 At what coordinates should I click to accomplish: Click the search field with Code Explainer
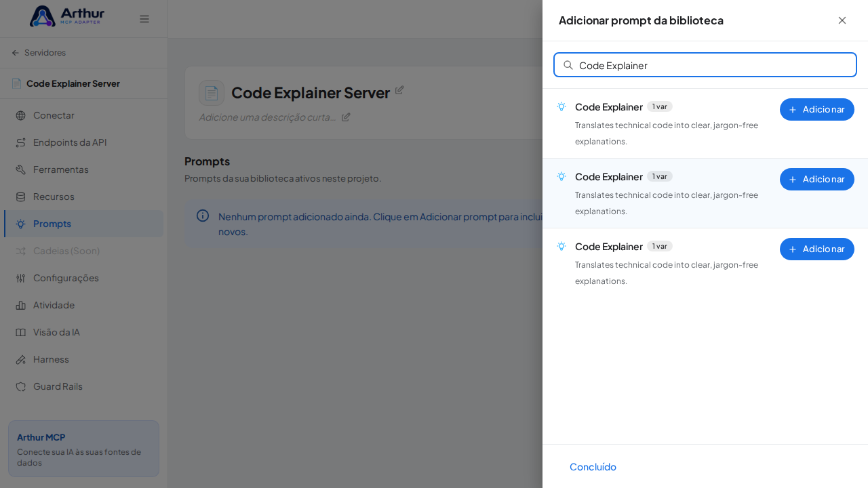pos(705,65)
